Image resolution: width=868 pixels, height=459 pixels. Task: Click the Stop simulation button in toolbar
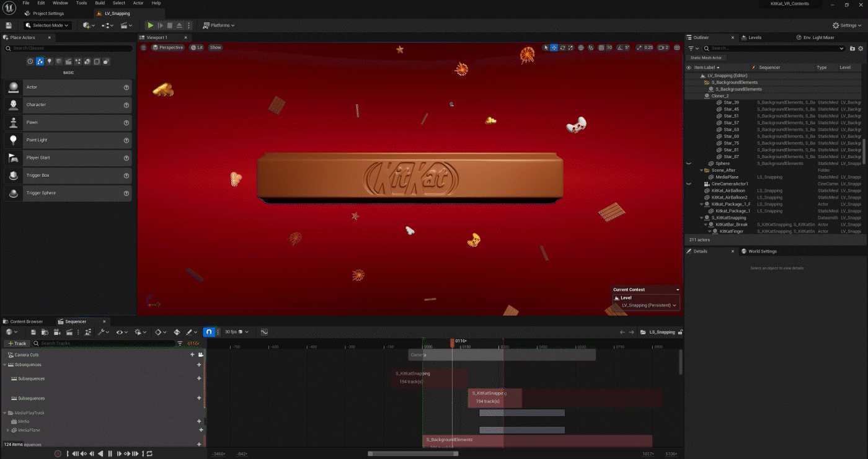pyautogui.click(x=170, y=25)
